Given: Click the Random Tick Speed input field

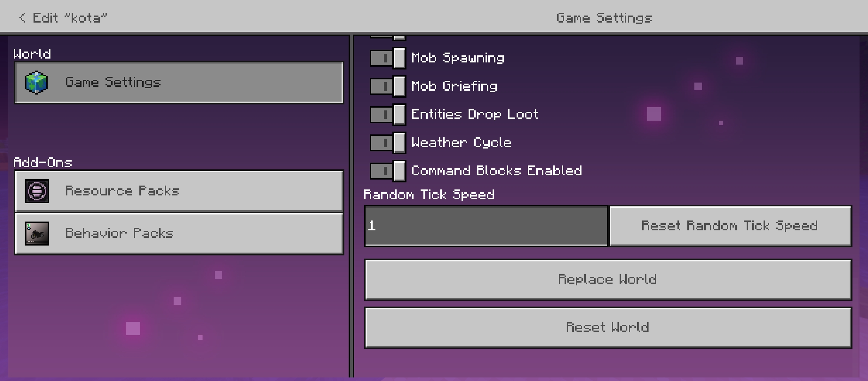Looking at the screenshot, I should click(x=486, y=226).
